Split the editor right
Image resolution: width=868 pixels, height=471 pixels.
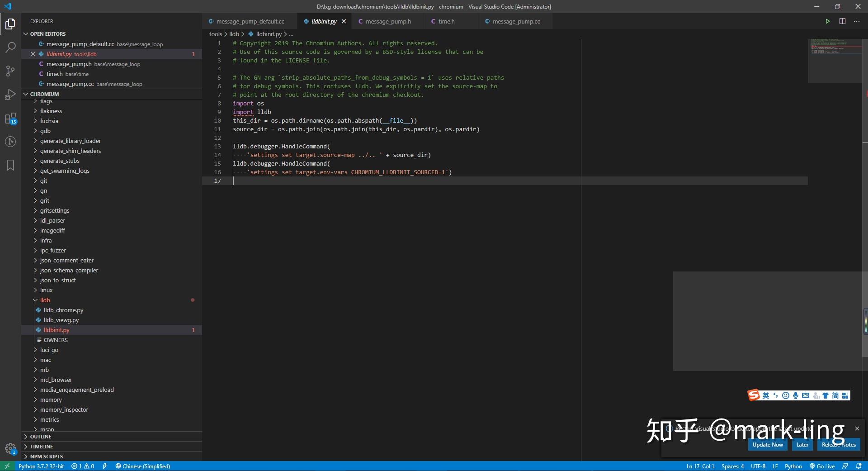tap(842, 21)
